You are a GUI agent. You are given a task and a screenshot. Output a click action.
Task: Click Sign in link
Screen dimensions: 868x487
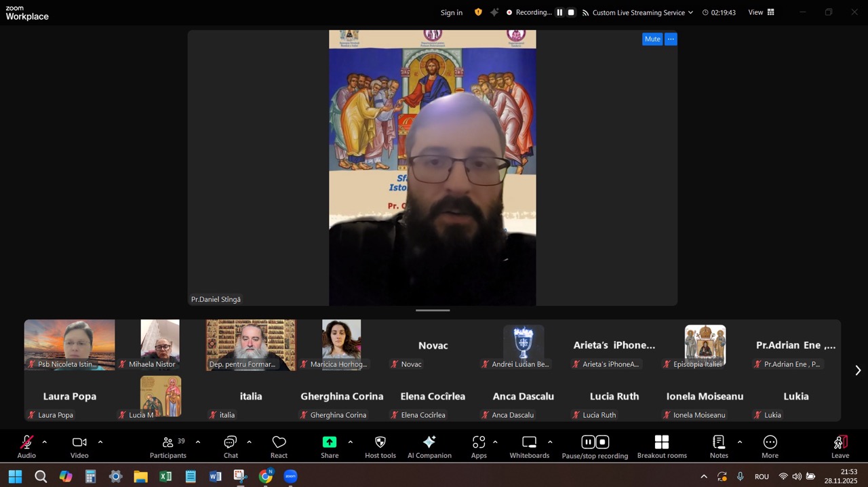(x=452, y=12)
